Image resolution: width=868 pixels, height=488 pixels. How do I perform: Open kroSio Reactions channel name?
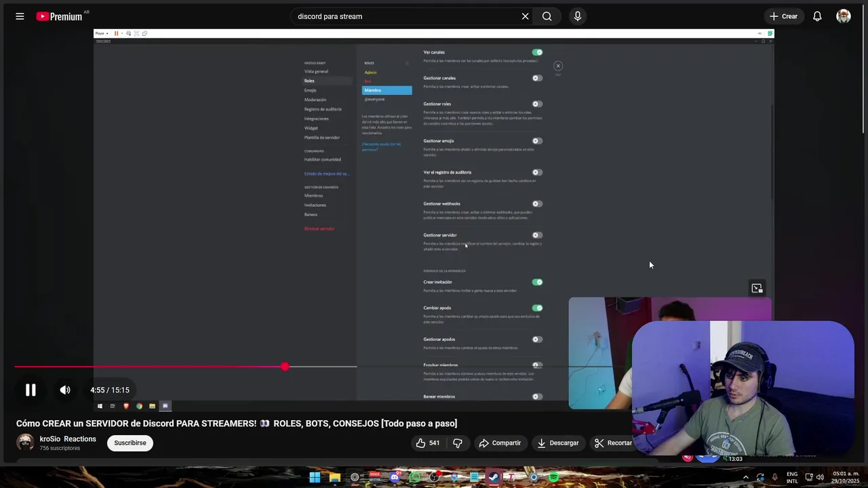(68, 439)
